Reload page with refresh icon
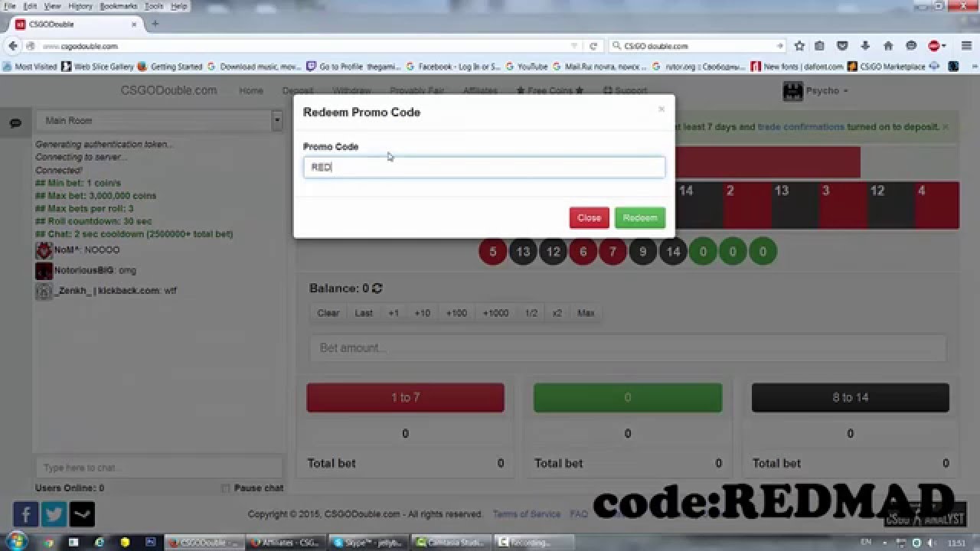Screen dimensions: 980x551 coord(593,46)
